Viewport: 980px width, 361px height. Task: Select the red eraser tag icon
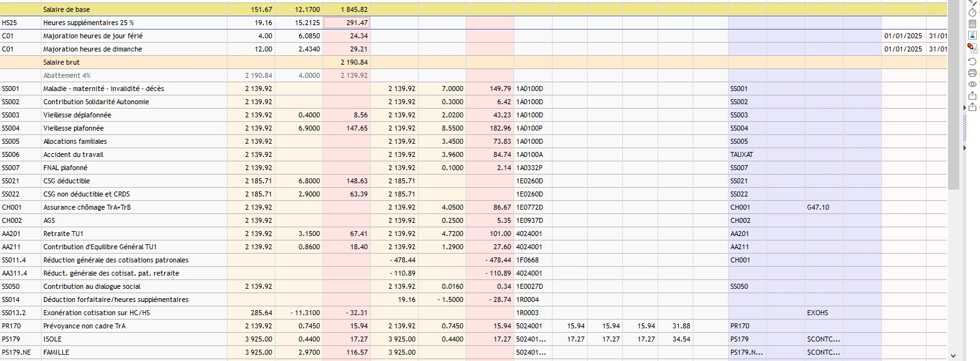coord(972,48)
